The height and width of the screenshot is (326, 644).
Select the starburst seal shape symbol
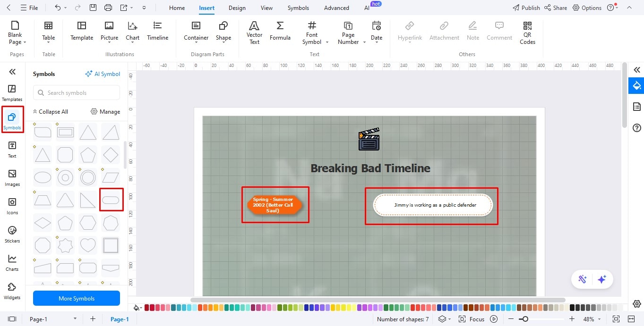tap(65, 245)
